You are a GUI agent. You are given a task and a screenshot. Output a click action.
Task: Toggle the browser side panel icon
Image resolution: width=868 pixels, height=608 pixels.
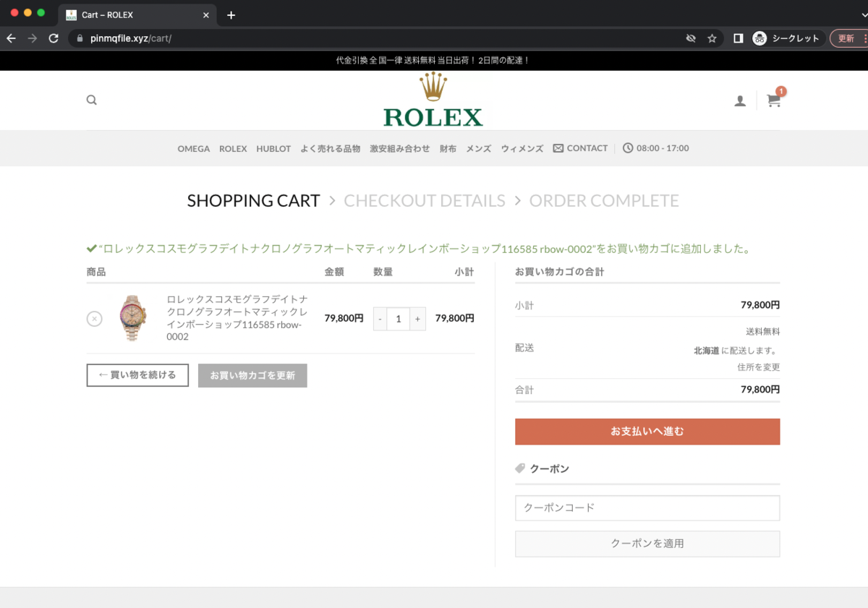pos(738,38)
